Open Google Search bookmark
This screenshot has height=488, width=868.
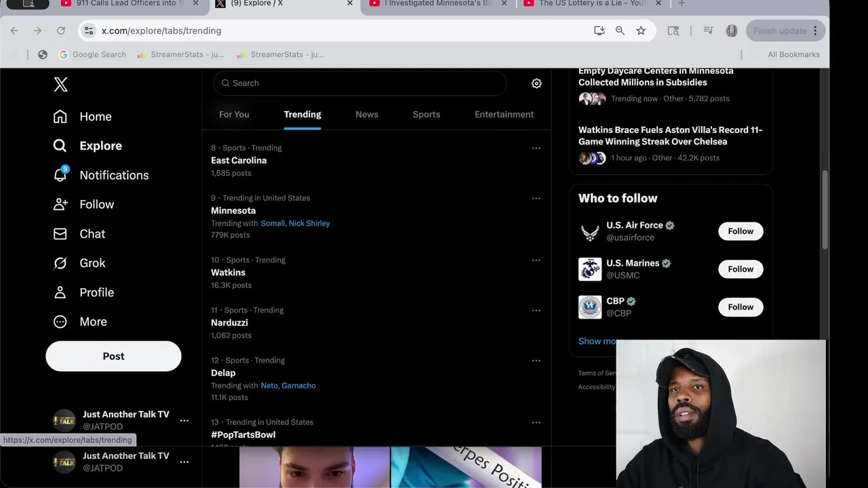pyautogui.click(x=92, y=54)
